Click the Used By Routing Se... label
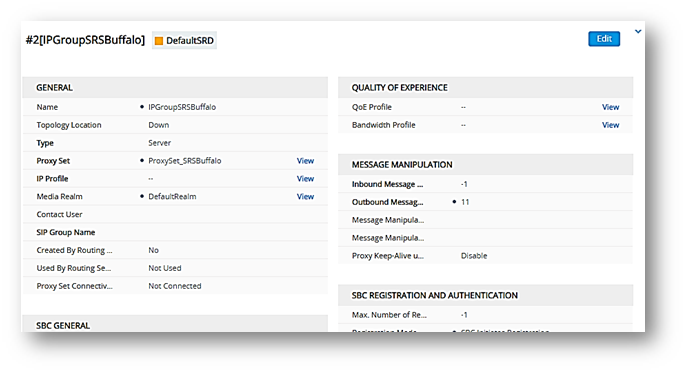This screenshot has width=687, height=374. click(x=74, y=268)
